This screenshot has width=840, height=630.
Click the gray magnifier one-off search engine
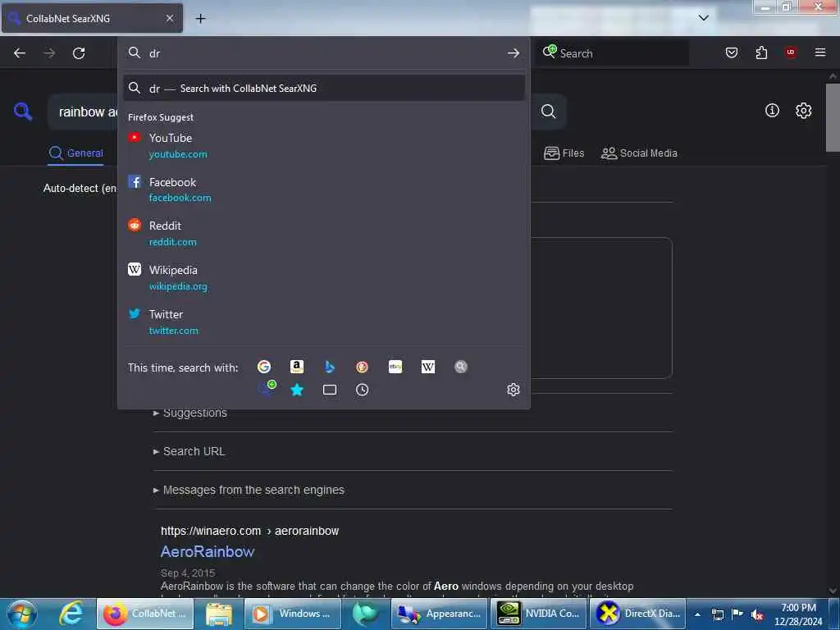pyautogui.click(x=461, y=367)
